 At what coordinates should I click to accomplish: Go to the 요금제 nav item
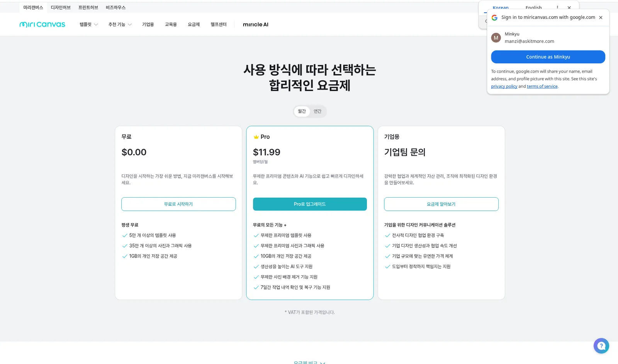[x=194, y=24]
